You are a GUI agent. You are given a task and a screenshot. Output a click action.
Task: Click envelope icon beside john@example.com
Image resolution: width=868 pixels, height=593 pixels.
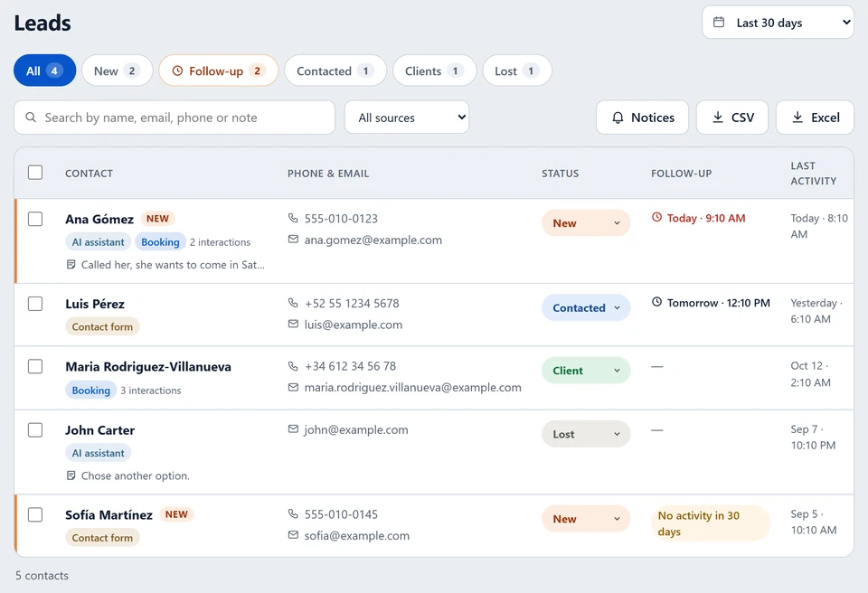[293, 429]
